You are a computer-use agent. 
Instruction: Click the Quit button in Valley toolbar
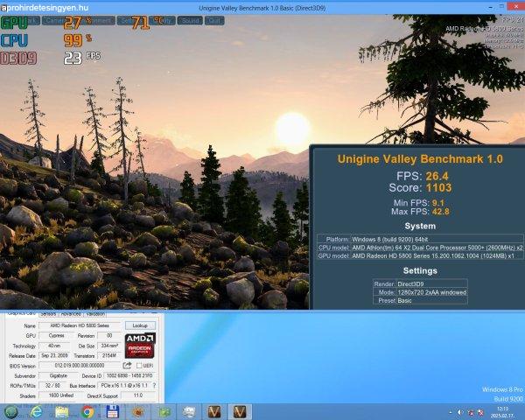pos(214,20)
